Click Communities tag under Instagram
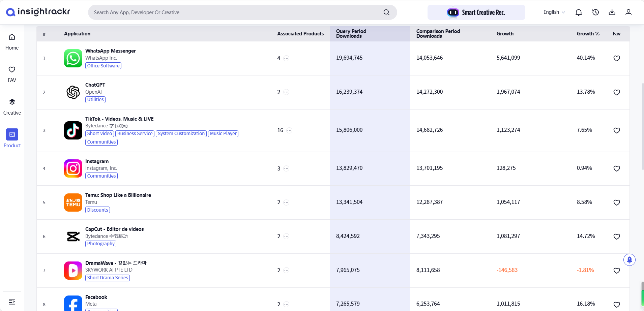The image size is (644, 311). click(101, 176)
